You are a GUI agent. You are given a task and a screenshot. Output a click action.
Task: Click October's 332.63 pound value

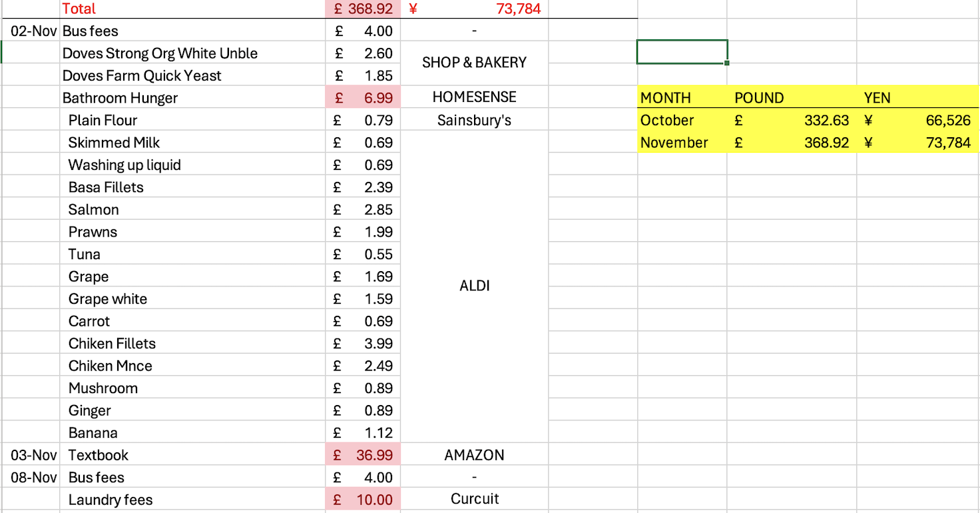[792, 121]
